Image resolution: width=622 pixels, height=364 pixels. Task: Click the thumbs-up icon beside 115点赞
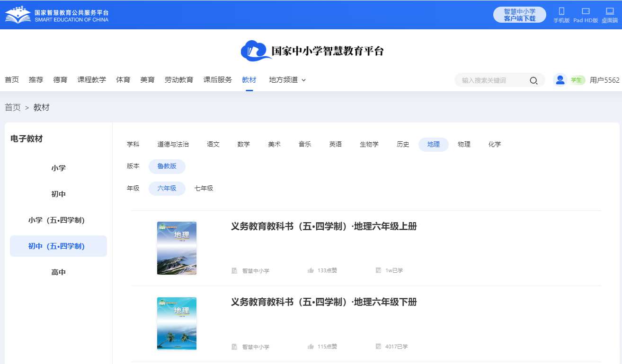pos(311,347)
